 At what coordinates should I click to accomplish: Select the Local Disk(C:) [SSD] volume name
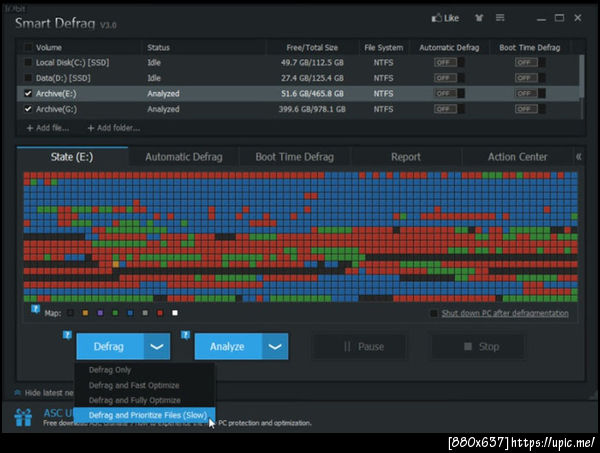click(x=72, y=62)
